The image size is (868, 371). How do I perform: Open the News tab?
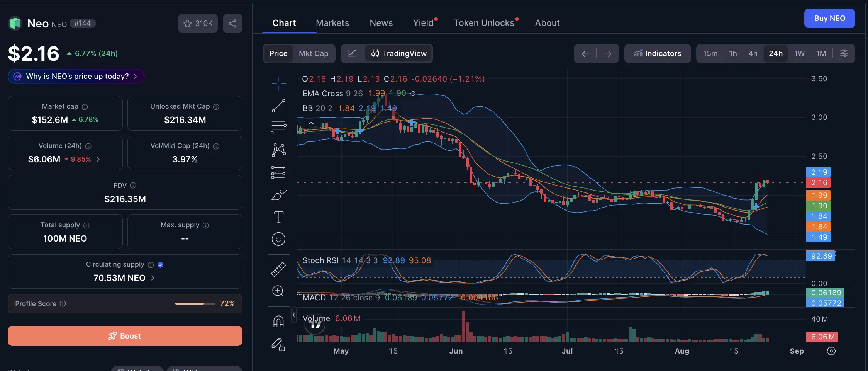pos(381,23)
